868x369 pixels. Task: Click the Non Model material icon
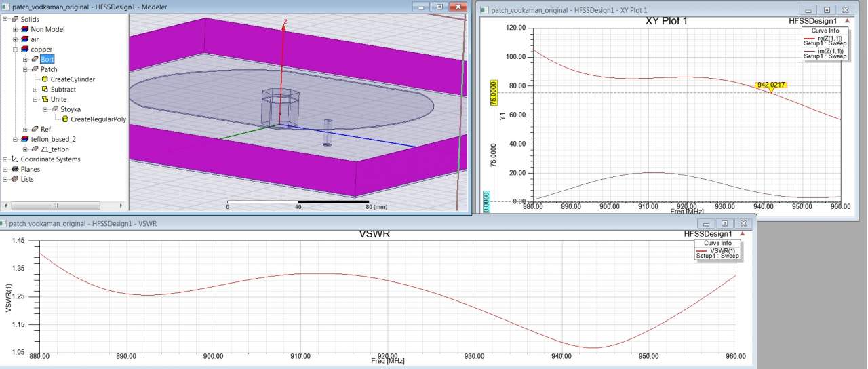click(24, 30)
